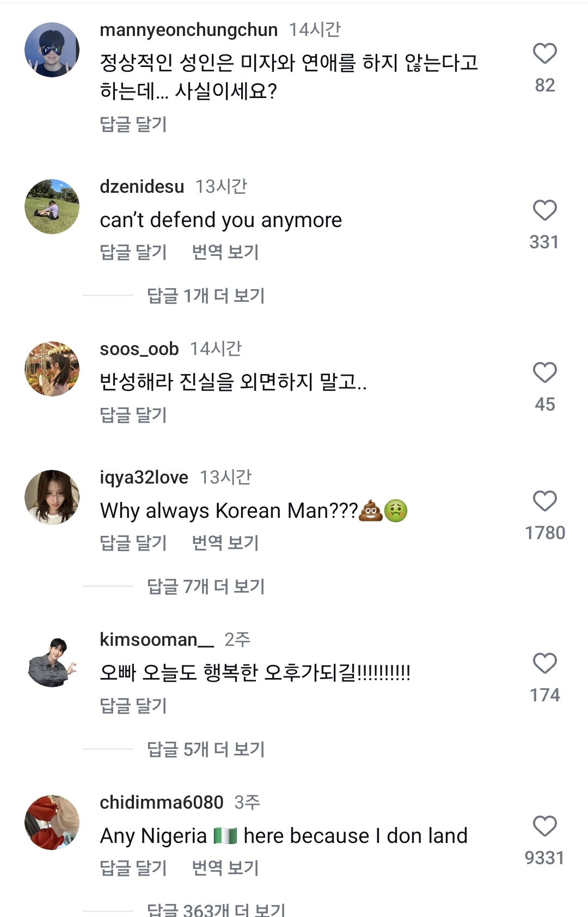Open mannyeonchungchun's profile picture
The image size is (588, 917).
coord(52,50)
